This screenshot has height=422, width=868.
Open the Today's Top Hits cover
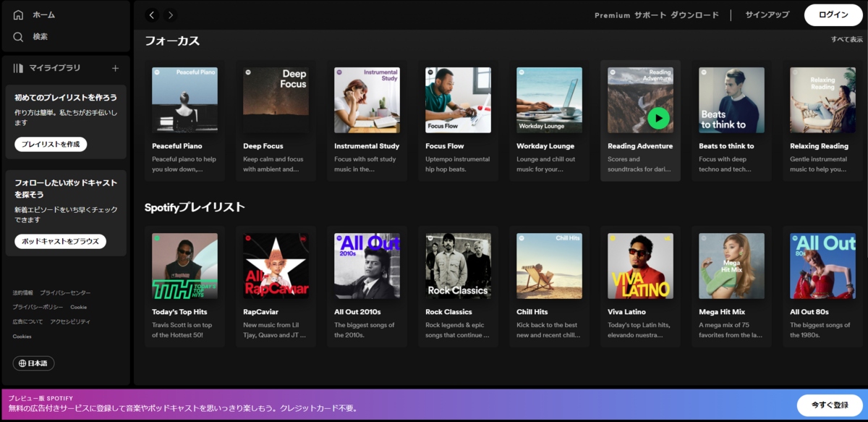coord(184,266)
